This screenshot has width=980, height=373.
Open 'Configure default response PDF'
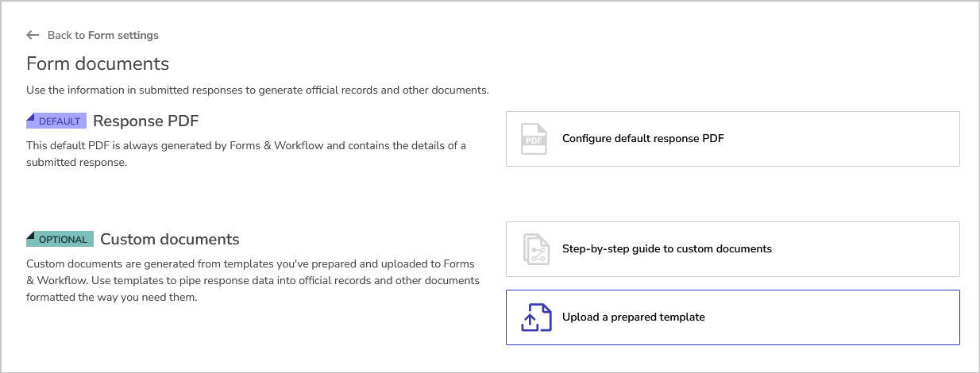click(642, 139)
